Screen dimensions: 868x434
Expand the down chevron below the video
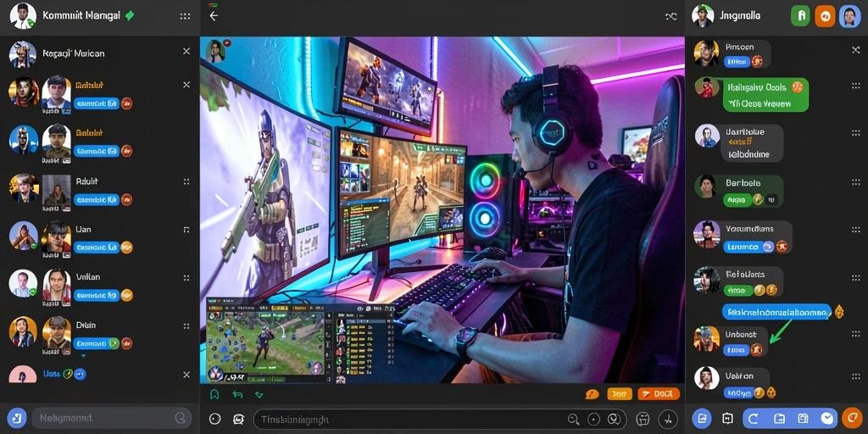pyautogui.click(x=259, y=395)
